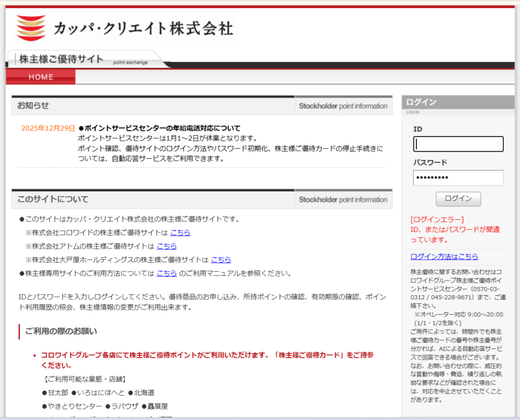Viewport: 520px width, 420px height.
Task: Click the red and gold Kappa Create logo mark
Action: click(x=31, y=28)
